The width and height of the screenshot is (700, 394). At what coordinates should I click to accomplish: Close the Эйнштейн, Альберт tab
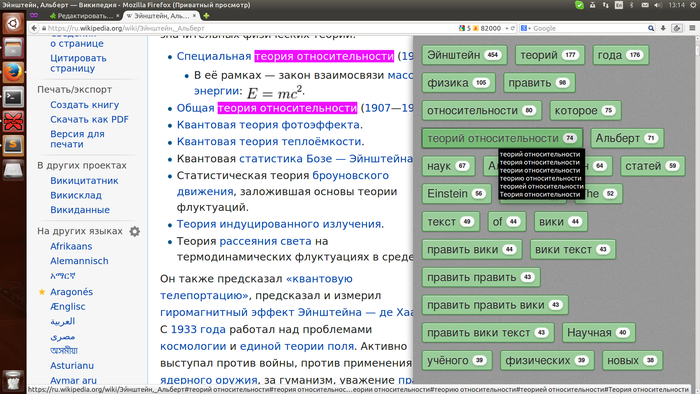(195, 16)
